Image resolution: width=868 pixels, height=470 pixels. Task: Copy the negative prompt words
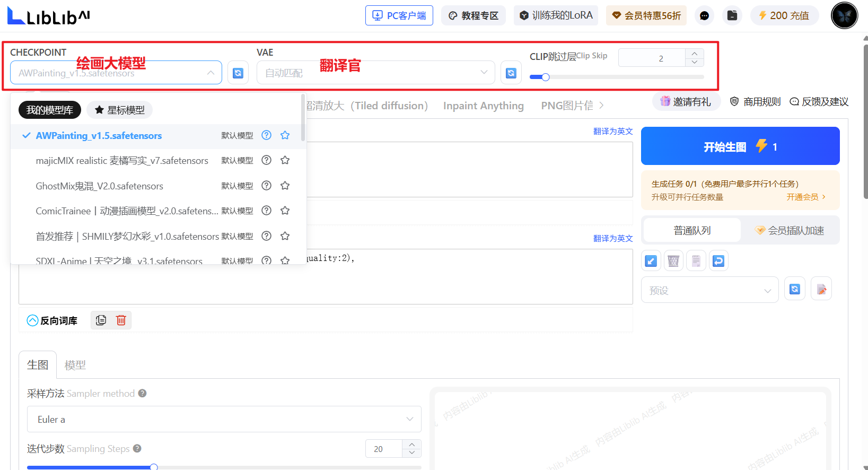(x=101, y=320)
